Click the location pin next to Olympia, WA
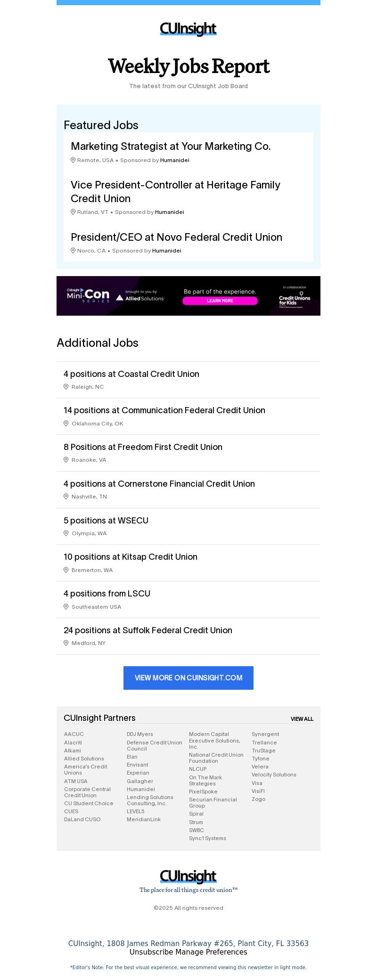The width and height of the screenshot is (377, 980). click(x=66, y=533)
